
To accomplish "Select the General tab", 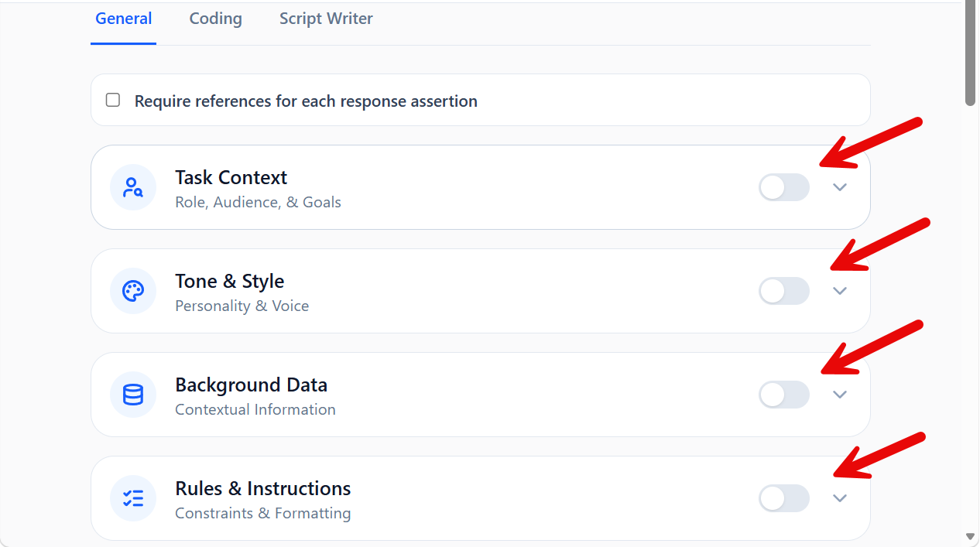I will tap(124, 19).
